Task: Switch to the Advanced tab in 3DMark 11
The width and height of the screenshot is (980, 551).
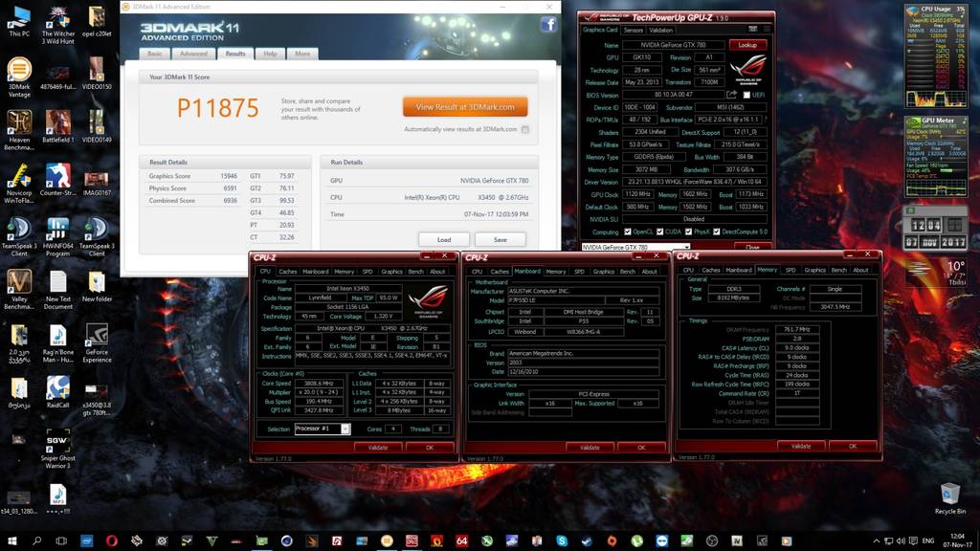Action: tap(193, 54)
